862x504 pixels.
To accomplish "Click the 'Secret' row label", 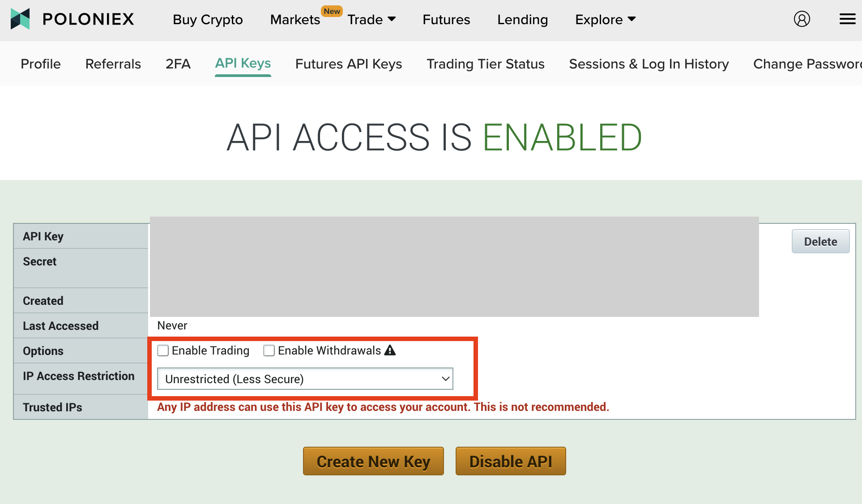I will (x=39, y=261).
